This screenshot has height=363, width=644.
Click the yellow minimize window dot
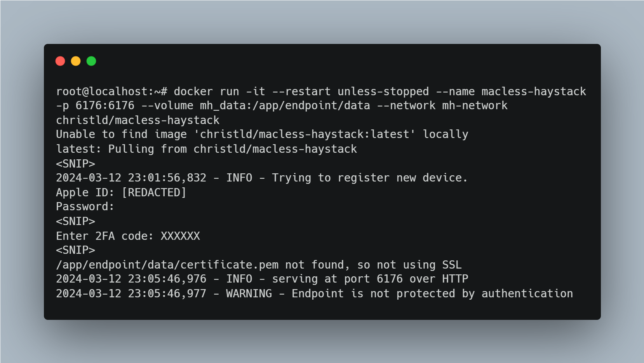(x=76, y=61)
